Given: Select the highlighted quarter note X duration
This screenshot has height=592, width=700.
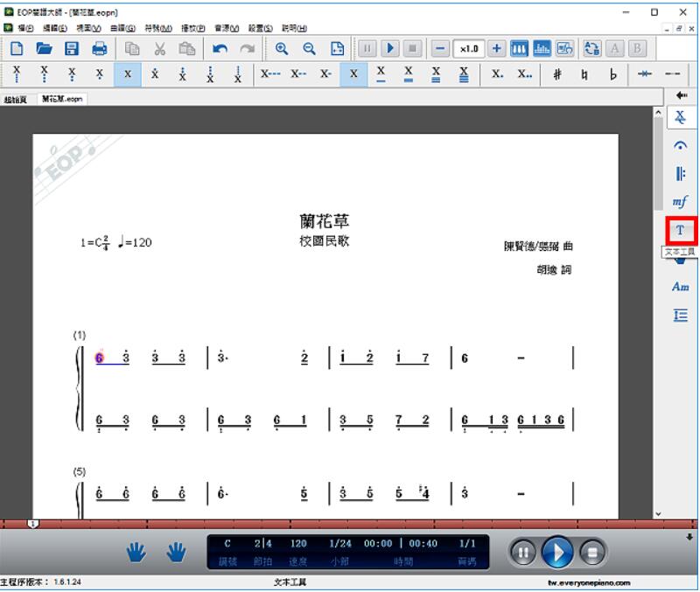Looking at the screenshot, I should (x=353, y=74).
